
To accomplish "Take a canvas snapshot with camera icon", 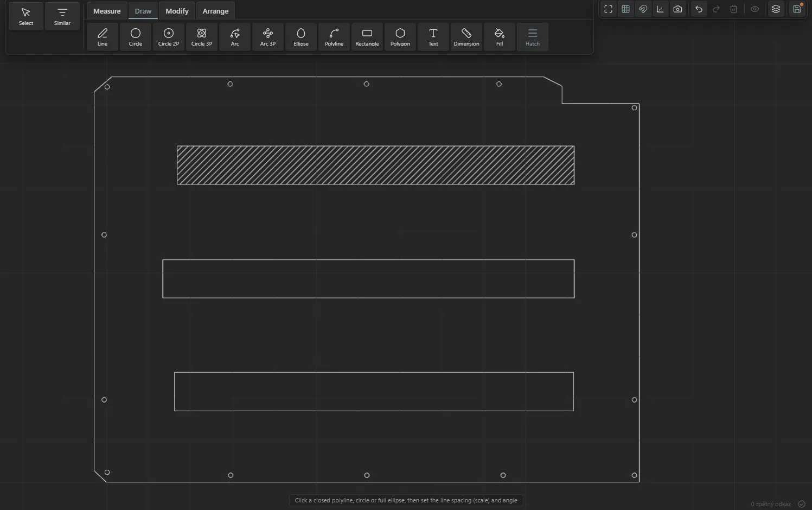I will coord(678,9).
